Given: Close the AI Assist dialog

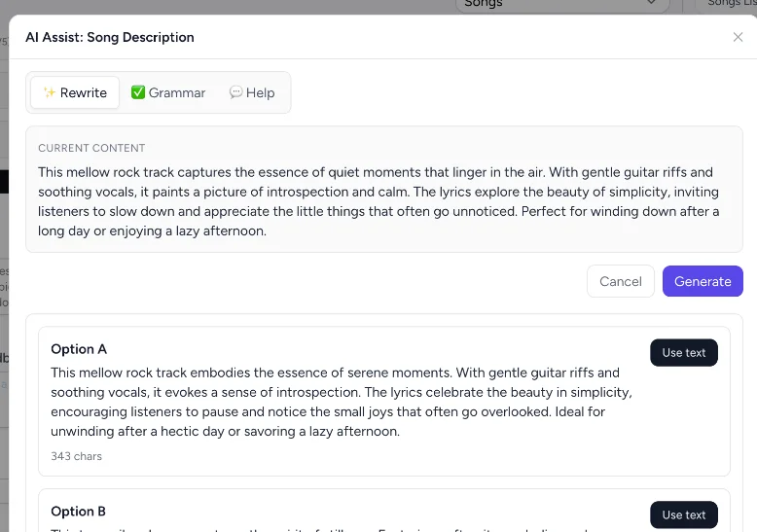Looking at the screenshot, I should [x=738, y=38].
